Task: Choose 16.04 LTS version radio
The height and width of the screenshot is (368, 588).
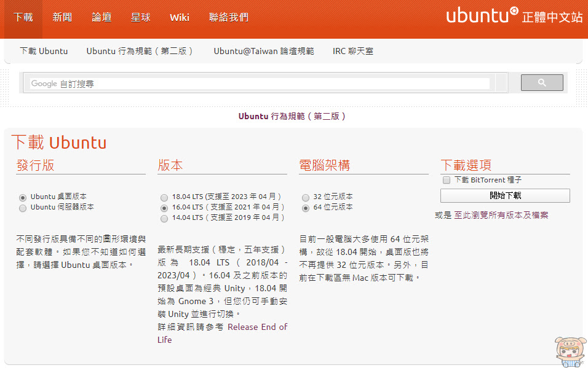Action: (164, 208)
